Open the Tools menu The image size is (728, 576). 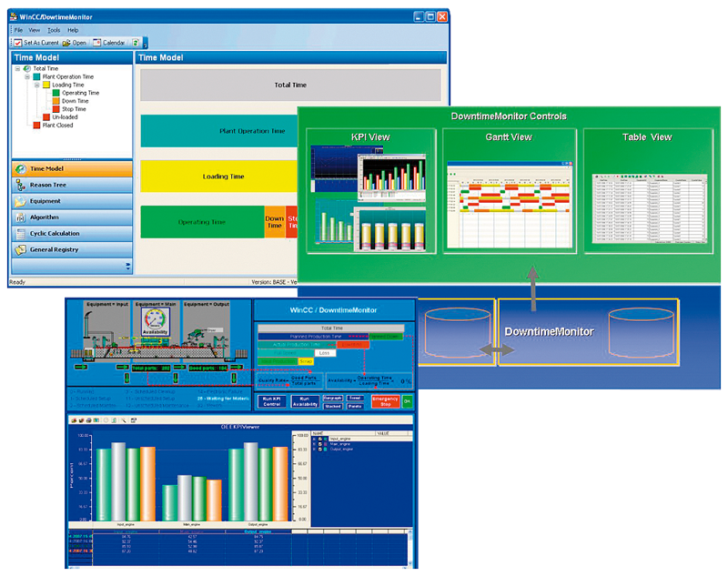(x=54, y=30)
